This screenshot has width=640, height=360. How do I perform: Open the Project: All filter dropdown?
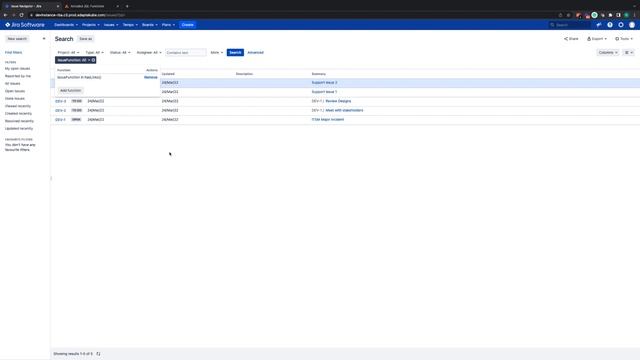click(68, 53)
